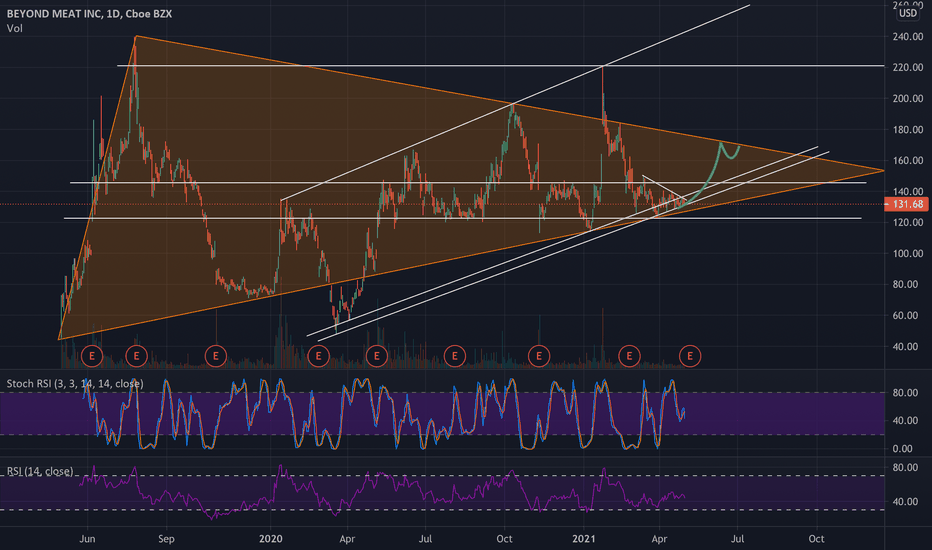Click the 131.68 current price label
Image resolution: width=932 pixels, height=550 pixels.
[908, 205]
